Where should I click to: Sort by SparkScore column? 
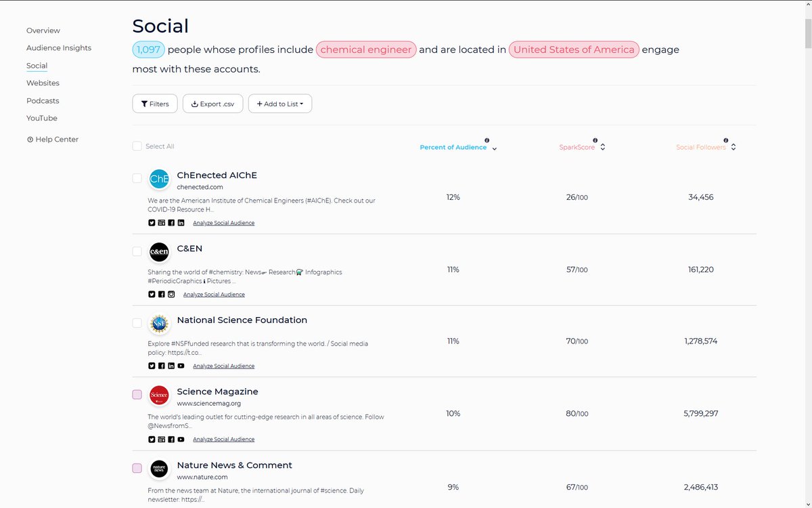(x=582, y=147)
